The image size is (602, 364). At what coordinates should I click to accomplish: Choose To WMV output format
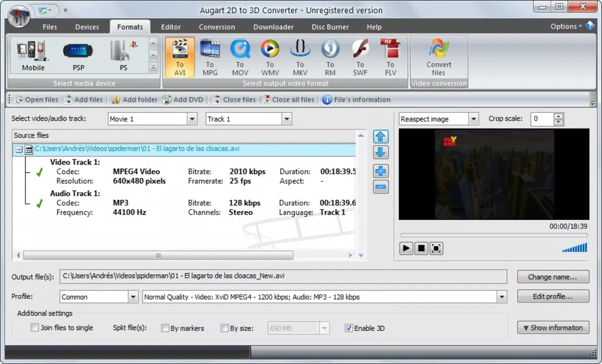pyautogui.click(x=270, y=57)
